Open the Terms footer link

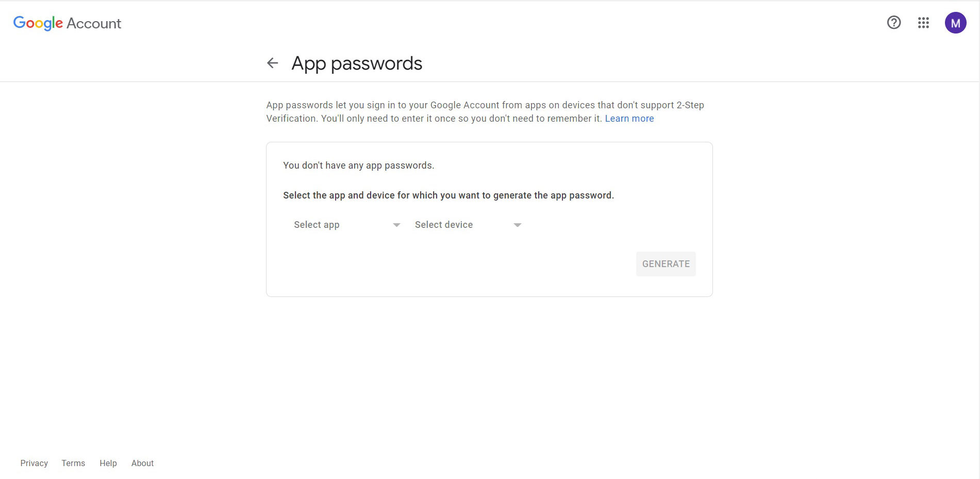point(73,463)
